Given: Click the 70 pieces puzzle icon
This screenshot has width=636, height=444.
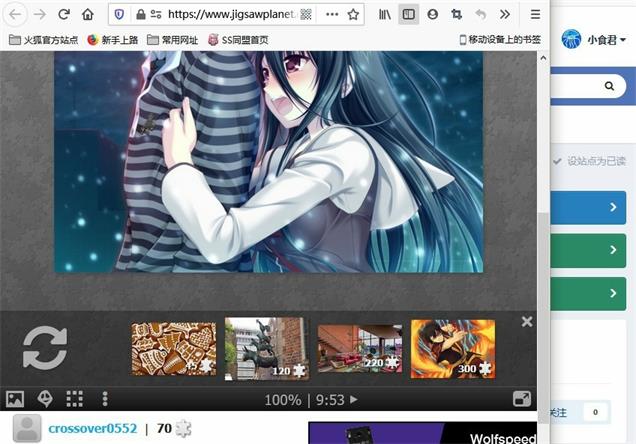Looking at the screenshot, I should [x=183, y=429].
